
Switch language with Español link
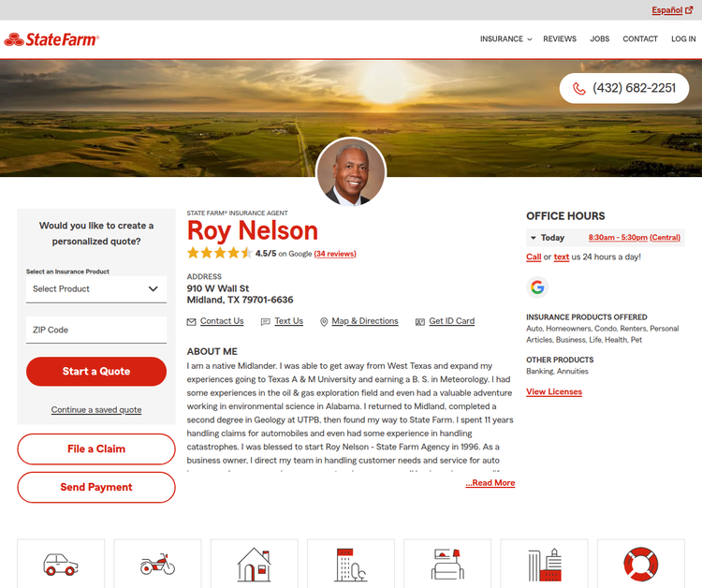[x=667, y=10]
